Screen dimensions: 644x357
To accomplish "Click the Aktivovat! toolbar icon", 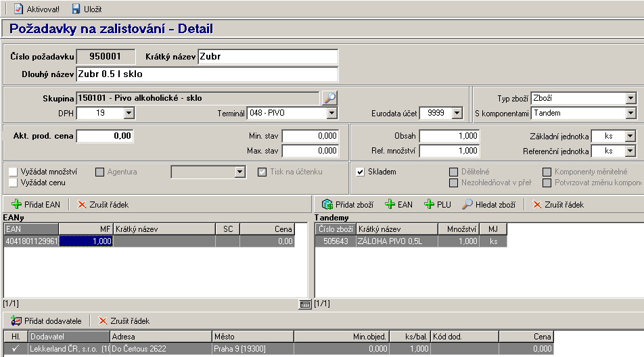I will pyautogui.click(x=18, y=9).
